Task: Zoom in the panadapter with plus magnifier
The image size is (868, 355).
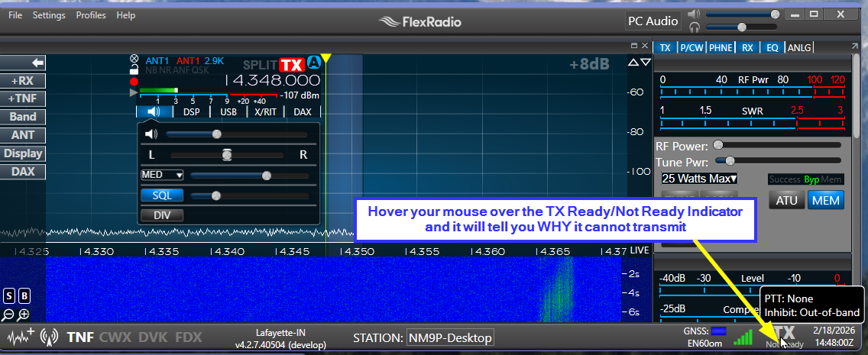Action: [24, 315]
